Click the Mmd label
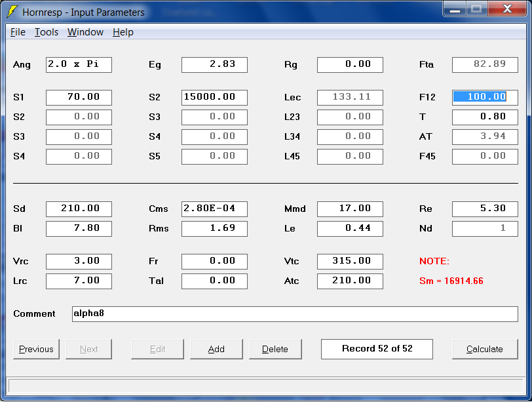The width and height of the screenshot is (532, 402). click(295, 209)
